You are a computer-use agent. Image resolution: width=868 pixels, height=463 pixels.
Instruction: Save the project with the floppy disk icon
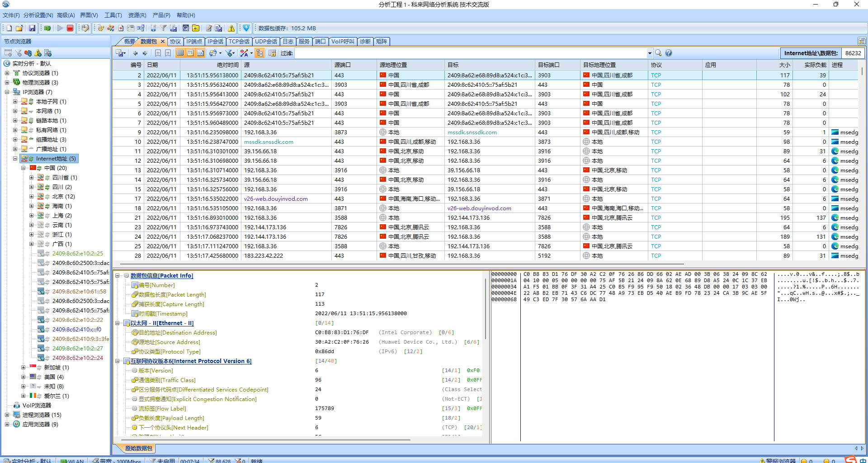point(32,28)
